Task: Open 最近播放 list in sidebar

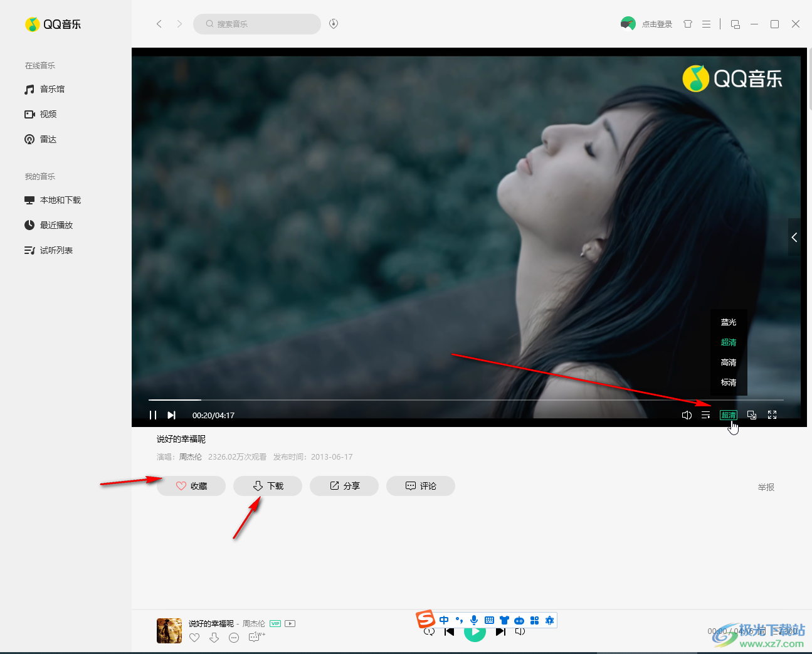Action: pos(49,225)
